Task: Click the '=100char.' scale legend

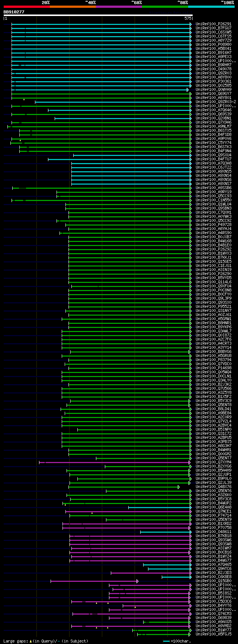Action: click(x=177, y=641)
